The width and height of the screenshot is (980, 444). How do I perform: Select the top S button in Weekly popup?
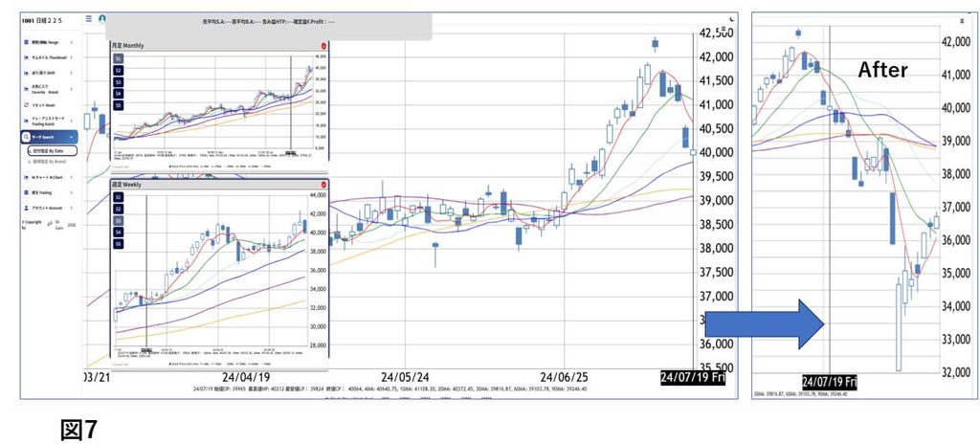[118, 197]
